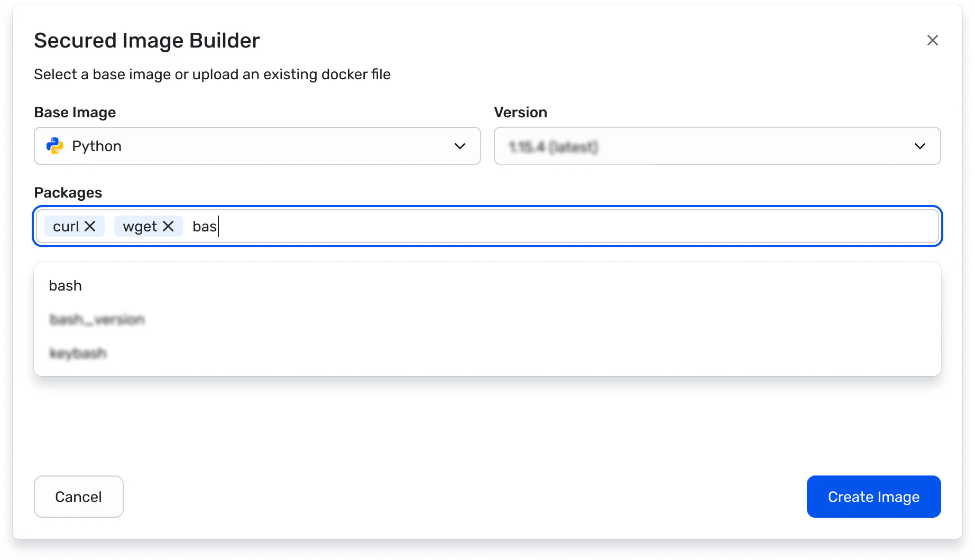Open the Version dropdown's blurred version text
Screen dimensions: 975x560
(553, 146)
